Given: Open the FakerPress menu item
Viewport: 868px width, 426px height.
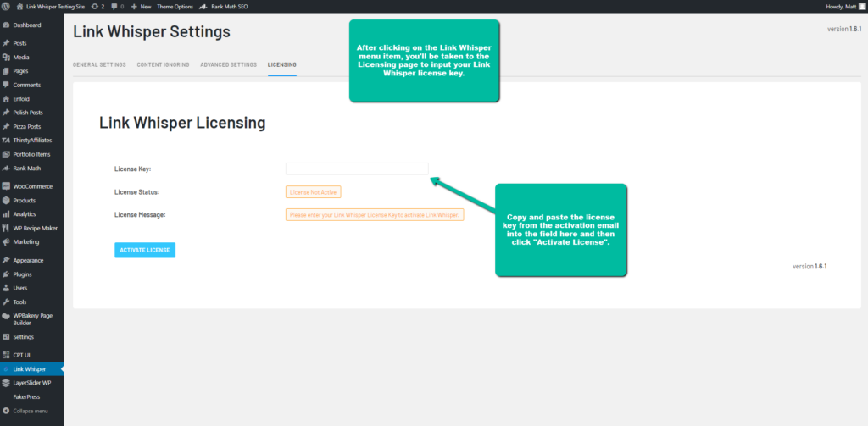Looking at the screenshot, I should [26, 396].
